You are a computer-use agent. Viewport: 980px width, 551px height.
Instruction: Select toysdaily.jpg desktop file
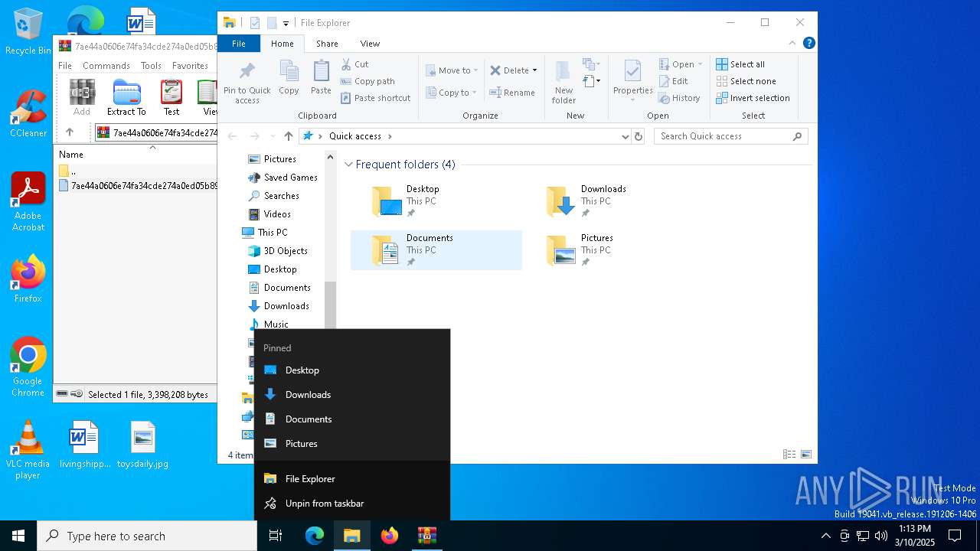142,445
